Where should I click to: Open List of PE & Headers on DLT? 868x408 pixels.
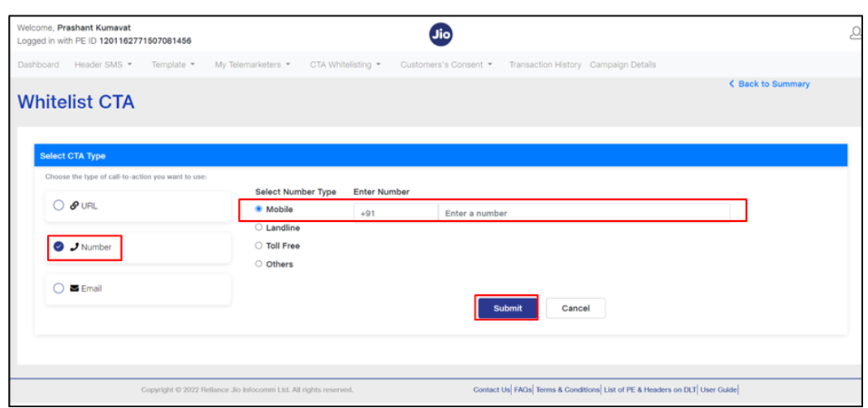click(x=650, y=390)
